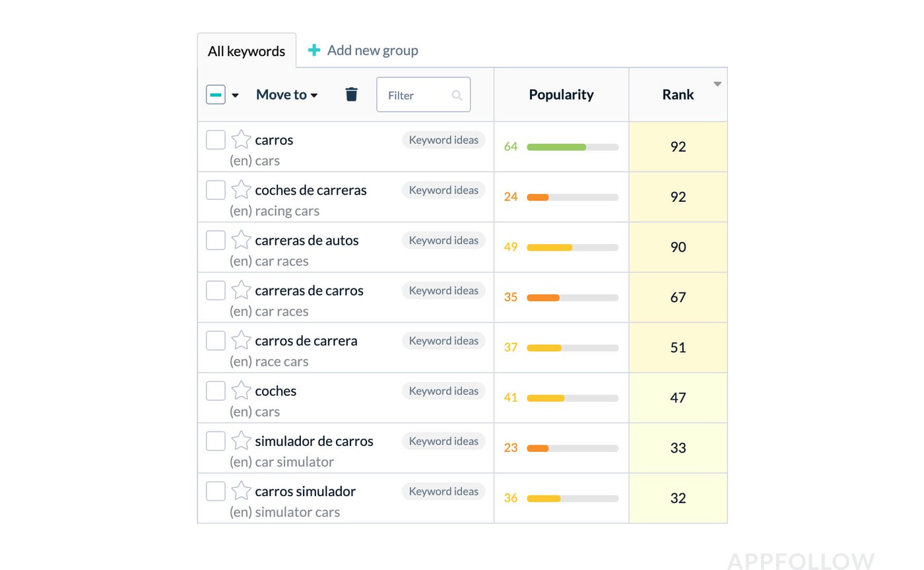Check the 'carros' row checkbox

(x=216, y=140)
